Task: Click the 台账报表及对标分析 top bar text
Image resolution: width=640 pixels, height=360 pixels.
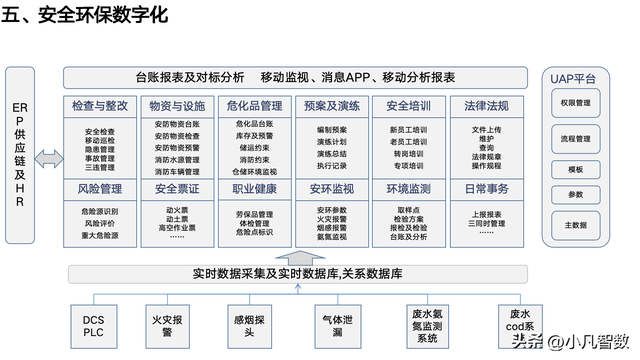Action: 190,77
